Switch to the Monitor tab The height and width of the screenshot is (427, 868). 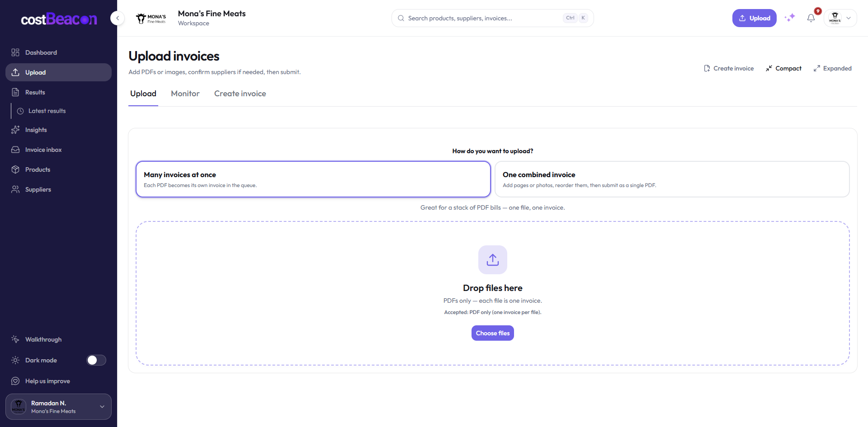185,94
